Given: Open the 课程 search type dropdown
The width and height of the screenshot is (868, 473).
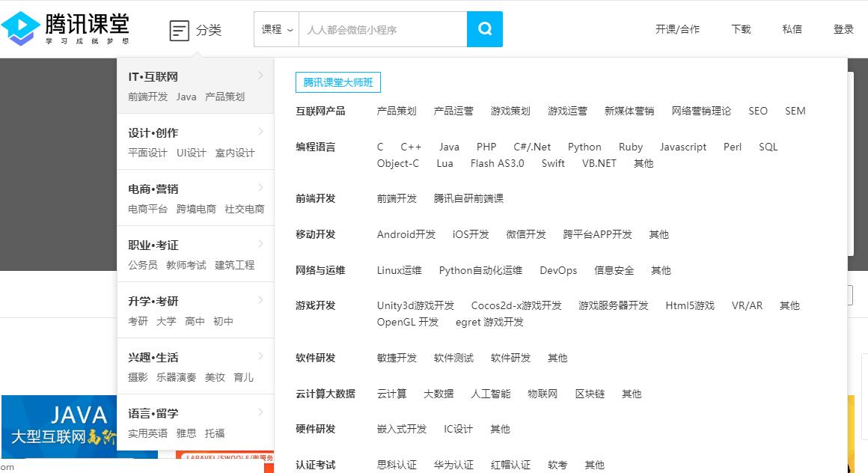Looking at the screenshot, I should tap(277, 29).
